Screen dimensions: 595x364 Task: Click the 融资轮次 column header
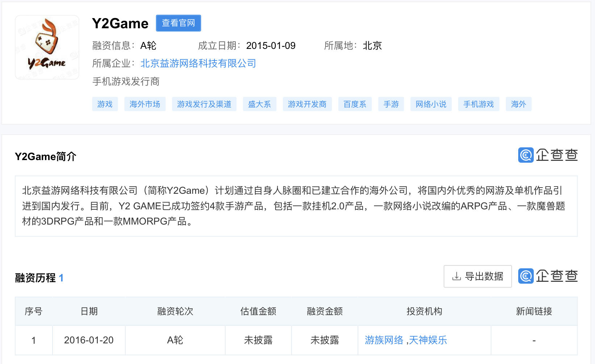pyautogui.click(x=175, y=311)
